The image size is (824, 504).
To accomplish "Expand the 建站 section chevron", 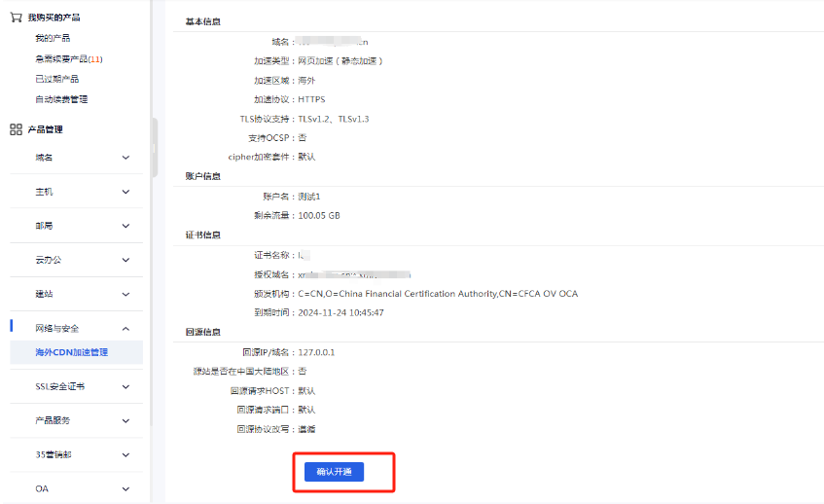I will (125, 294).
